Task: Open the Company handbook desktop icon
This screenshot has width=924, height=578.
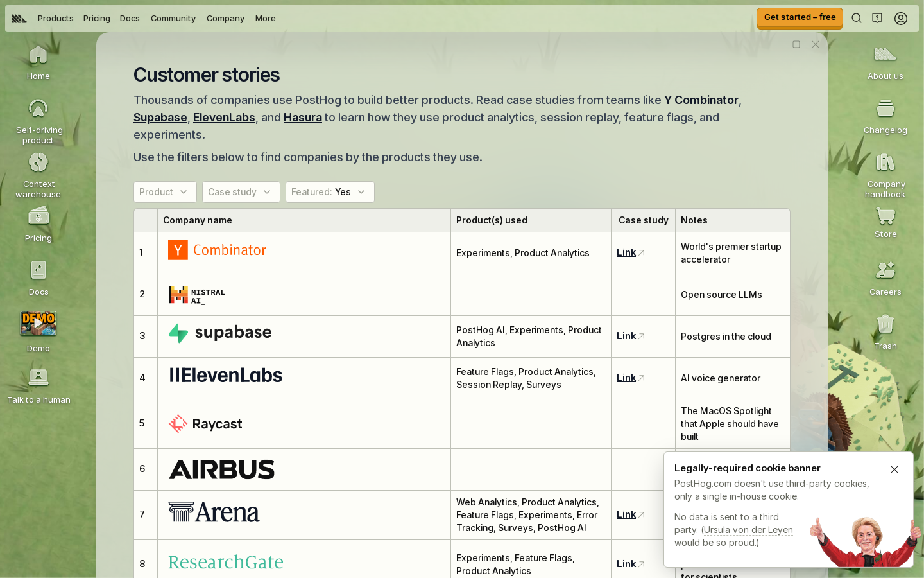Action: [x=886, y=175]
